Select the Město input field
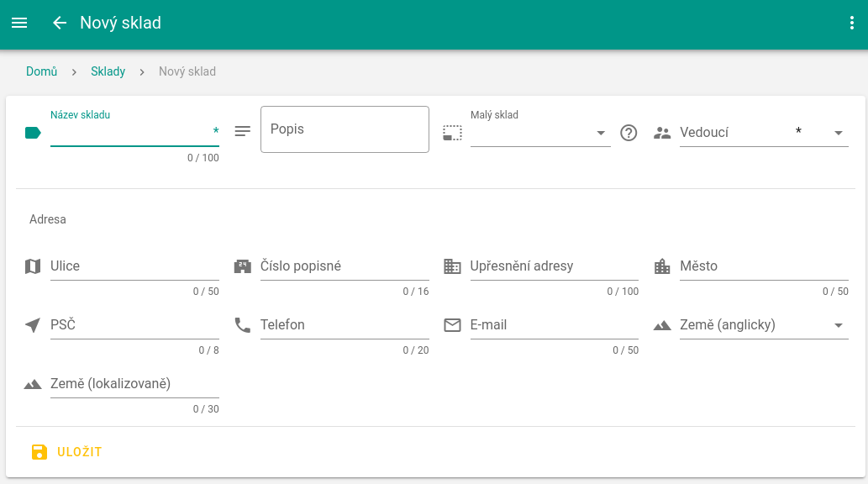This screenshot has height=484, width=868. tap(763, 266)
